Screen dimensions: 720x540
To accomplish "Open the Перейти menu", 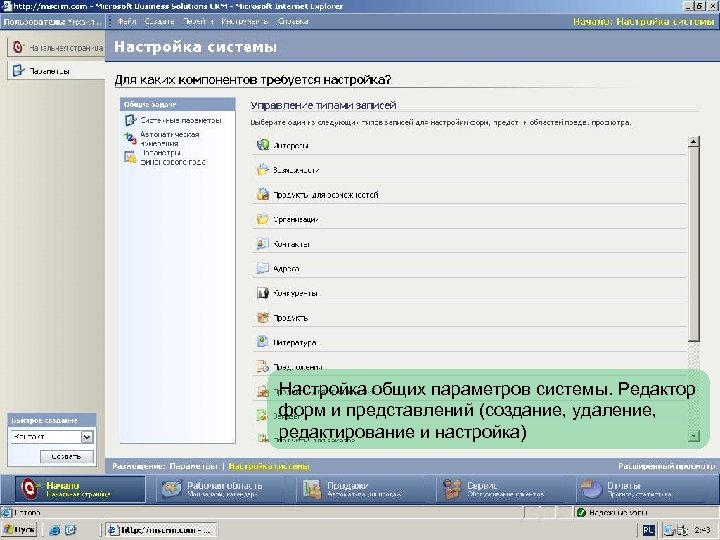I will (x=197, y=21).
